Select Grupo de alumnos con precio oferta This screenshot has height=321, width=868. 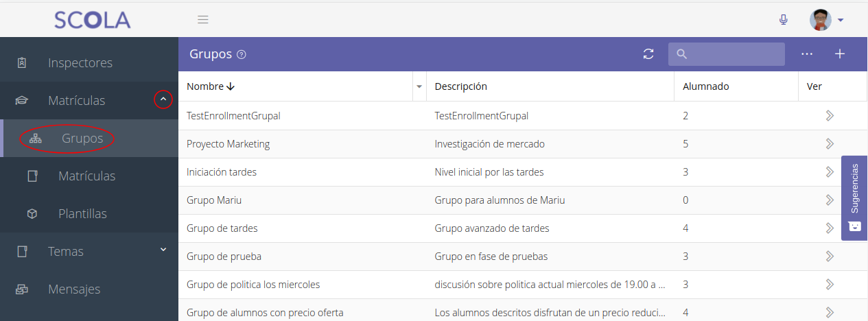tap(265, 313)
